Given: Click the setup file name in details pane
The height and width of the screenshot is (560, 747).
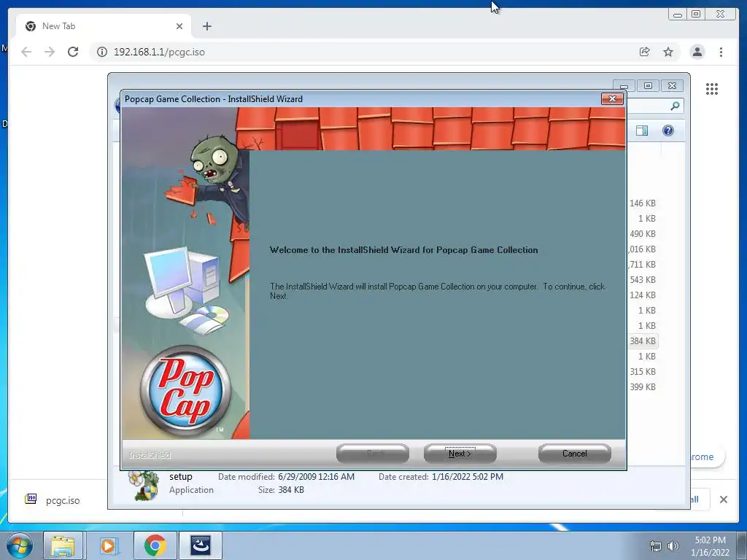Looking at the screenshot, I should click(181, 477).
